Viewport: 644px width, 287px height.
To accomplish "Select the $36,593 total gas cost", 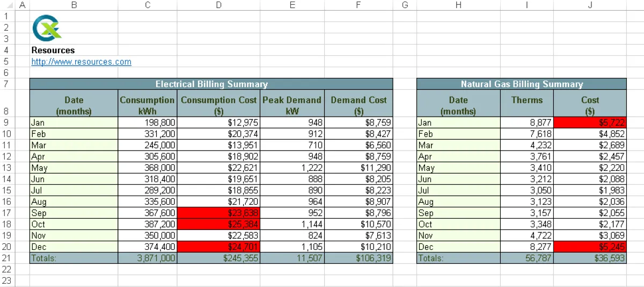I will [x=590, y=258].
